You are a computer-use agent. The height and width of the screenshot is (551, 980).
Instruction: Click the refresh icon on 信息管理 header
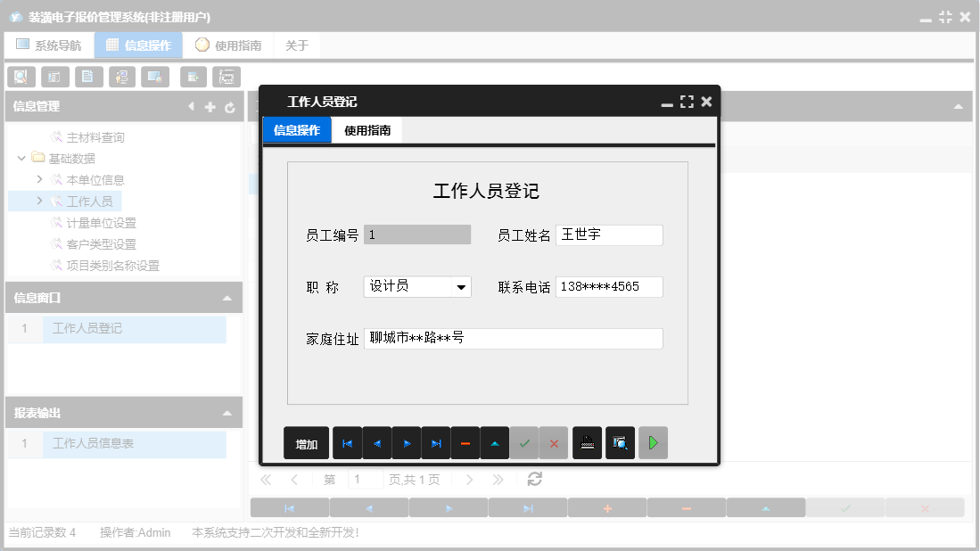pos(229,106)
